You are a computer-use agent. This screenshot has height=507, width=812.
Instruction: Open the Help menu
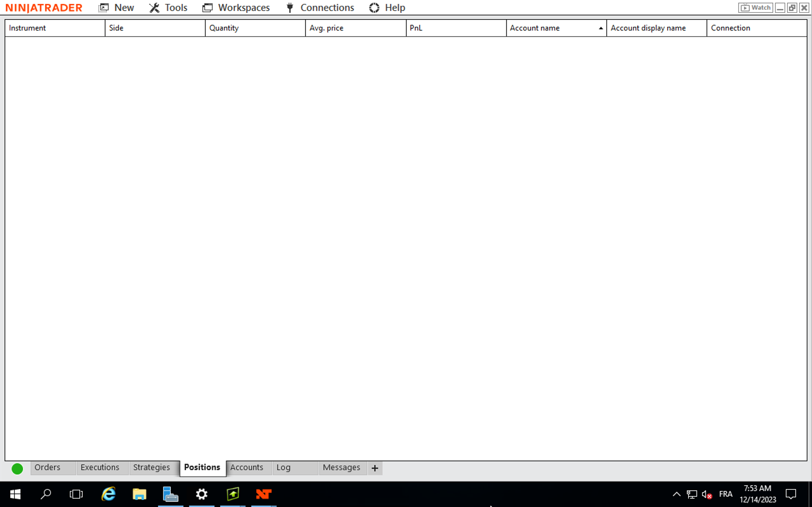(x=394, y=8)
